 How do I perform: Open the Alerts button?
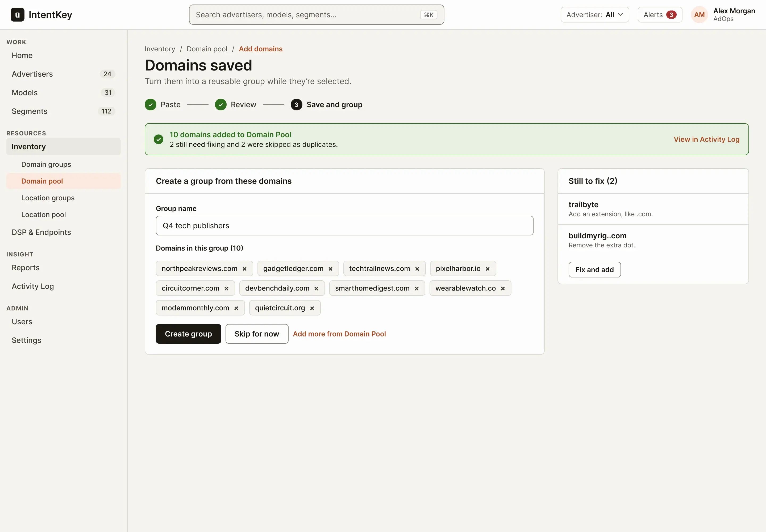(x=660, y=15)
